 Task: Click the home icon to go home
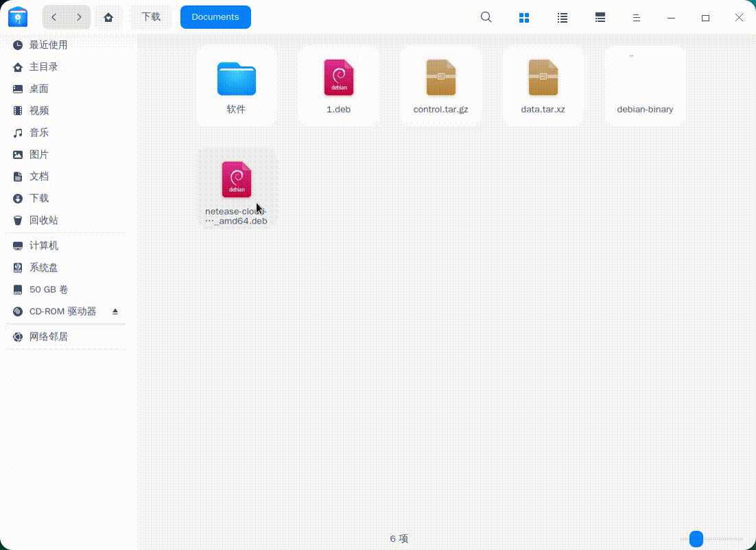pyautogui.click(x=108, y=17)
